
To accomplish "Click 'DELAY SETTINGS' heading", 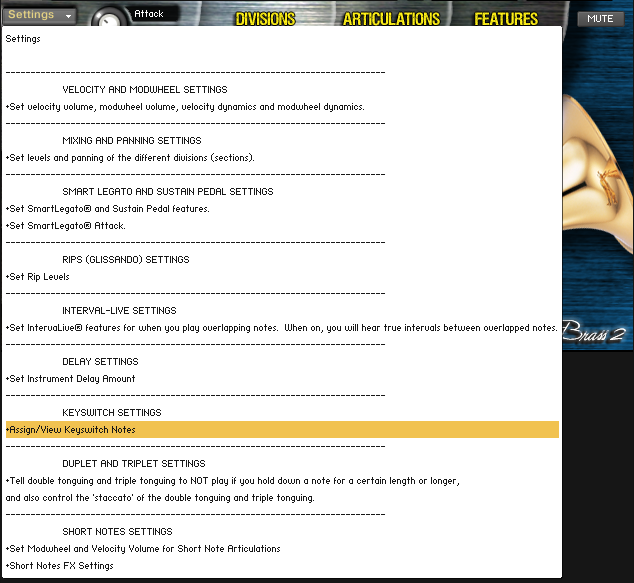I will click(x=100, y=361).
